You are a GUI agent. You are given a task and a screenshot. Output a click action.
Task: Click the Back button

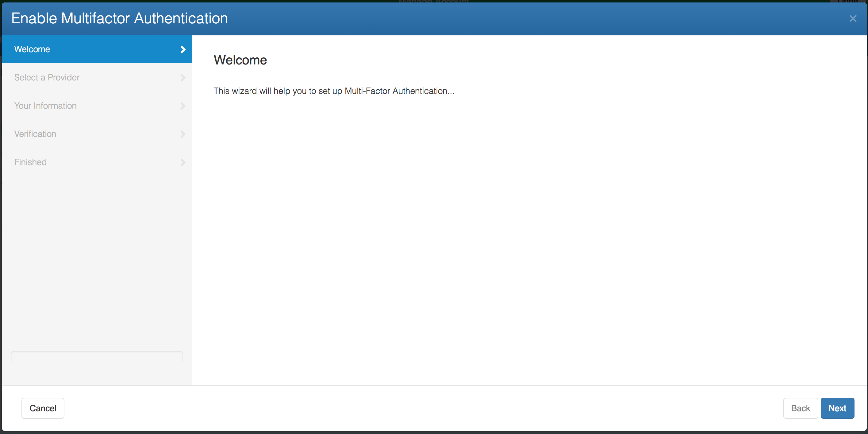(800, 408)
